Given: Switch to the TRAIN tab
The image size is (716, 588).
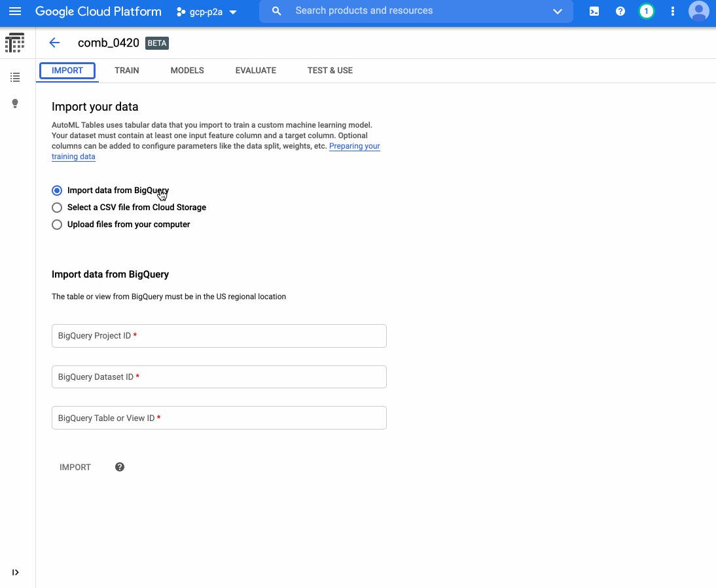Looking at the screenshot, I should (126, 70).
